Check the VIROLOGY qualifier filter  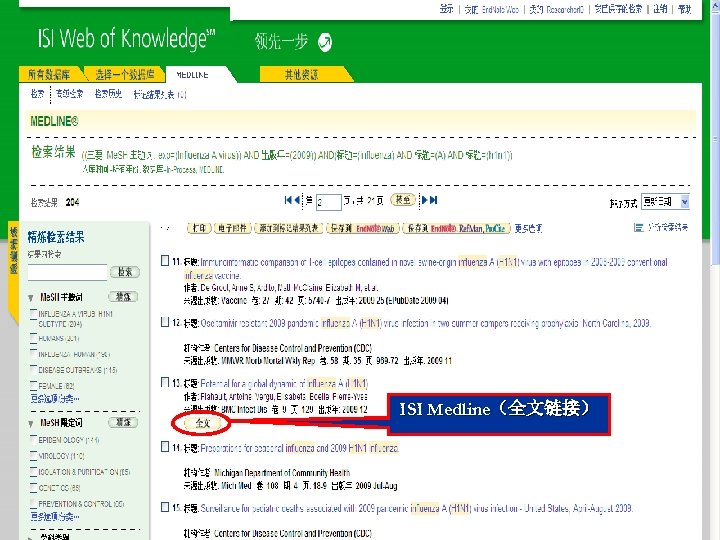pos(34,456)
